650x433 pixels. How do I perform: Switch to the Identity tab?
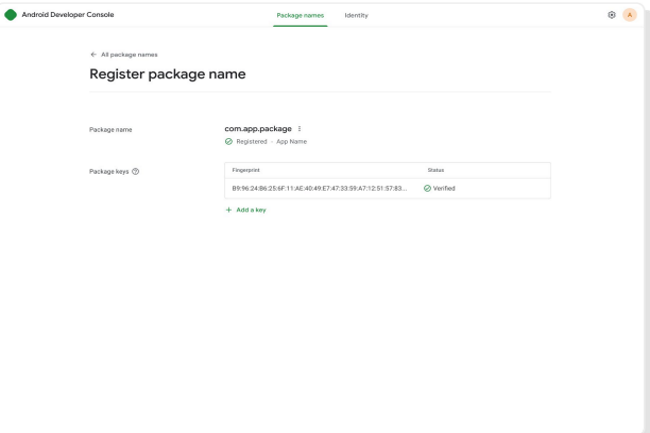[x=356, y=15]
